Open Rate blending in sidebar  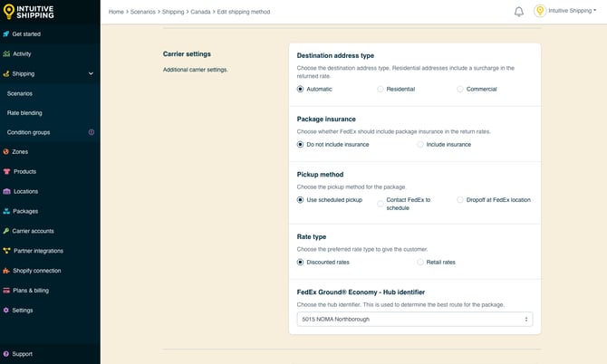(x=24, y=113)
